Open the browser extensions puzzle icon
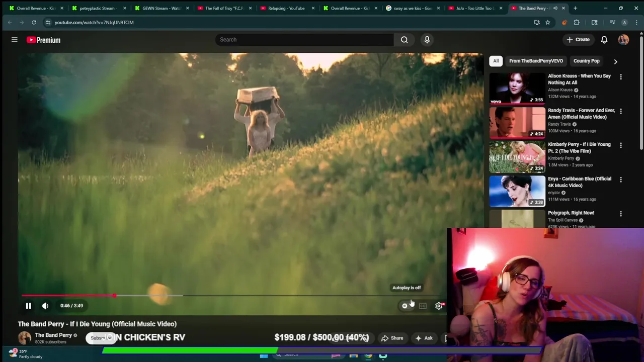Screen dimensions: 644x362 tap(577, 22)
